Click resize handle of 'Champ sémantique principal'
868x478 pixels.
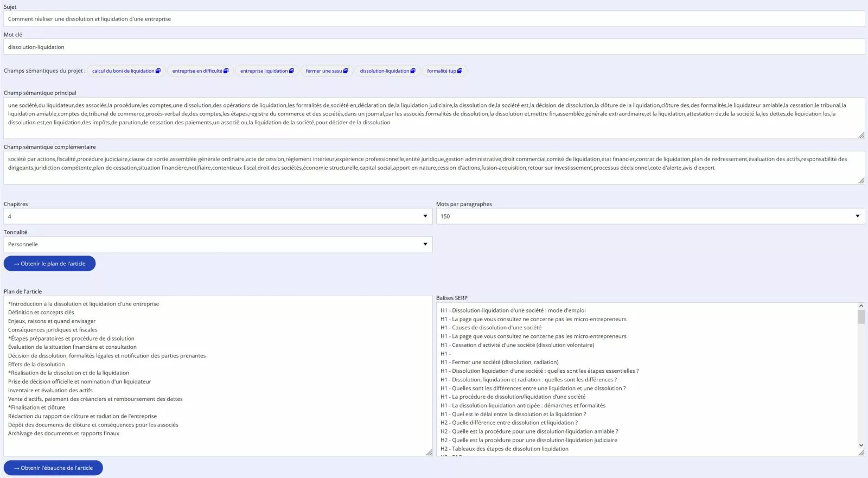pyautogui.click(x=861, y=135)
